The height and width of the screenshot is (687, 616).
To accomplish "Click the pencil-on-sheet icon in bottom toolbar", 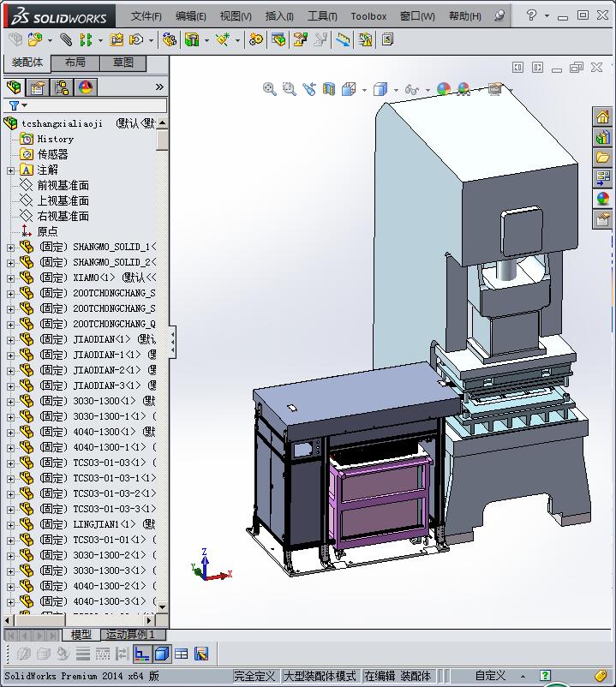I will [201, 654].
